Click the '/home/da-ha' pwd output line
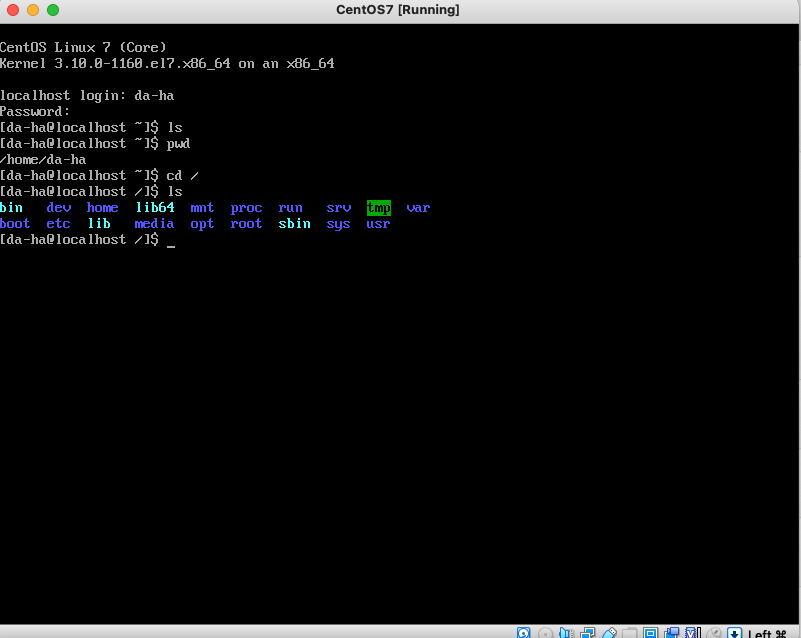Viewport: 801px width, 638px height. (x=43, y=159)
